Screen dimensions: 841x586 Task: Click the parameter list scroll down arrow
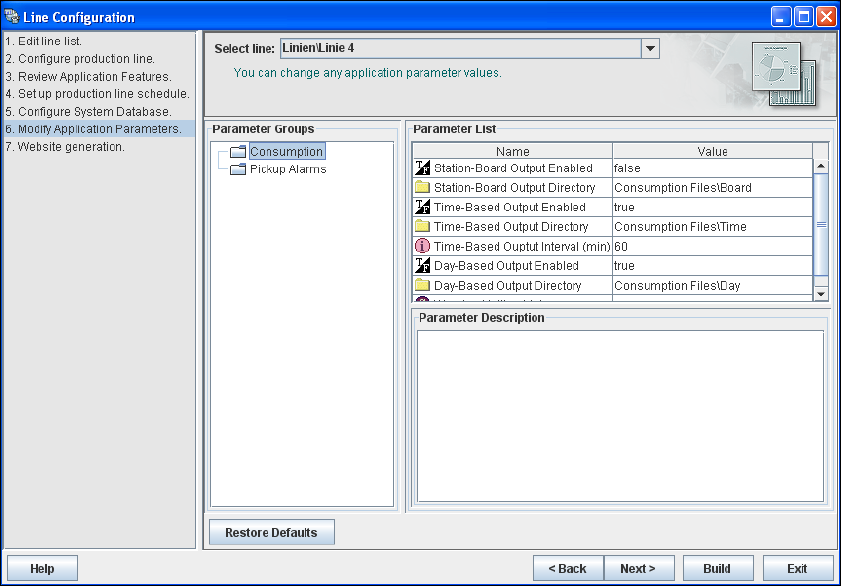click(821, 293)
